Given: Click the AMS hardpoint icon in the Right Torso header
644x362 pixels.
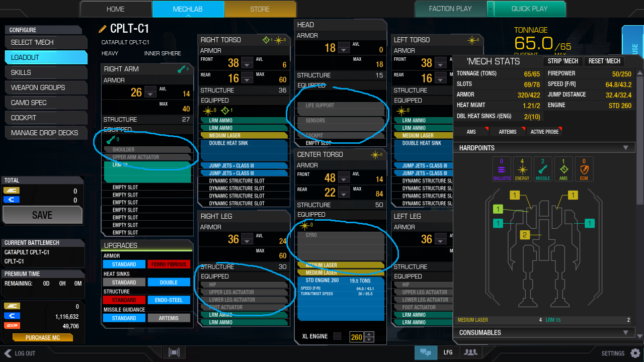Looking at the screenshot, I should [267, 40].
